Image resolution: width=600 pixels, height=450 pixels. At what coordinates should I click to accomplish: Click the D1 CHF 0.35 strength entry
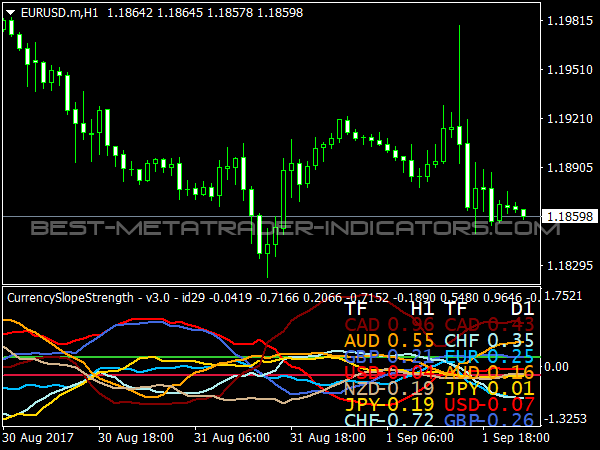489,341
